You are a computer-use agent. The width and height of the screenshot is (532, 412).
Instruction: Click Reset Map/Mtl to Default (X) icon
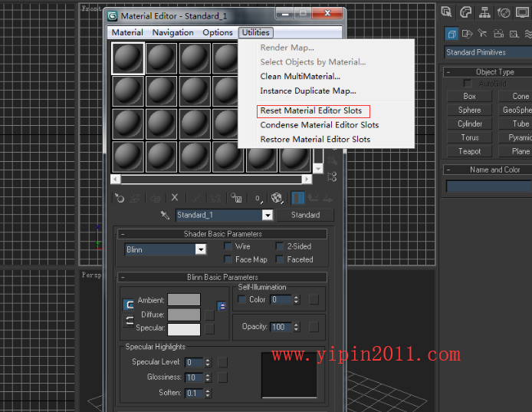175,198
